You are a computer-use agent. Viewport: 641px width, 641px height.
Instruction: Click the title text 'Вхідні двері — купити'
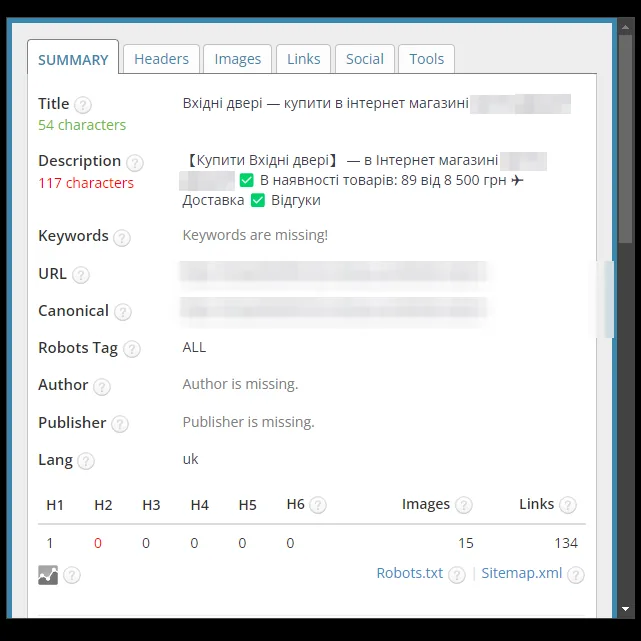[x=257, y=103]
